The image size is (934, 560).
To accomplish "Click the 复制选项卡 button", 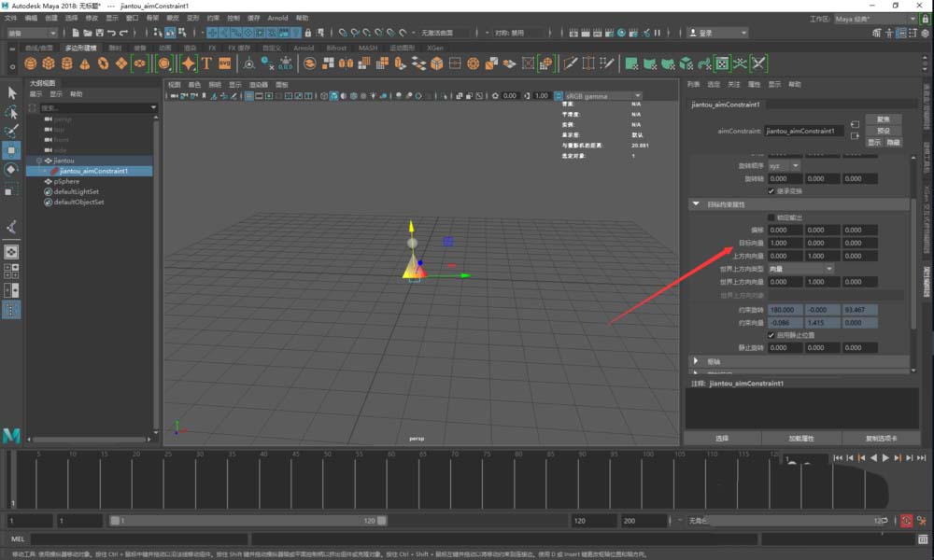I will (881, 437).
